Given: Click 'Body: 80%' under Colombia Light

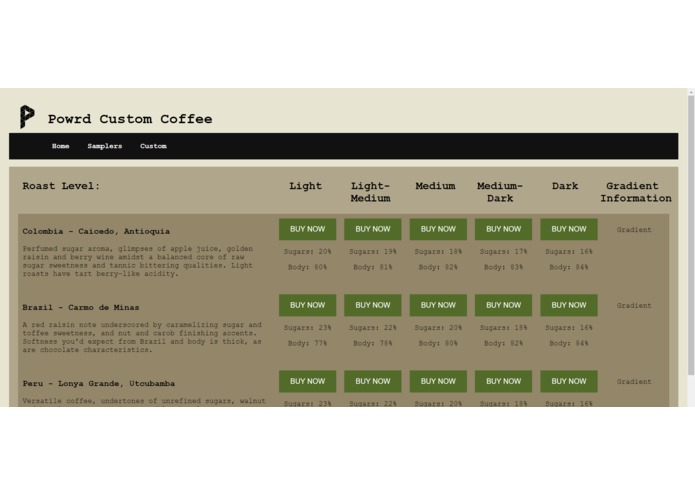Looking at the screenshot, I should coord(307,267).
